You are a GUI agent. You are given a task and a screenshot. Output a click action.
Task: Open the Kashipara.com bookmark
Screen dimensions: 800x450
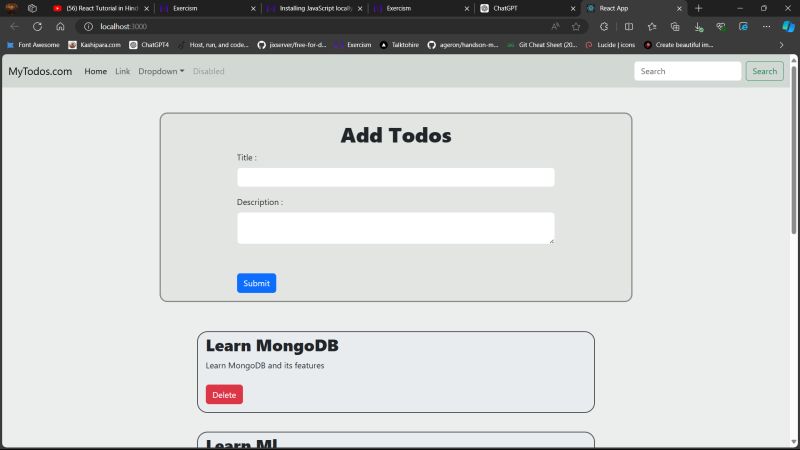pos(95,45)
